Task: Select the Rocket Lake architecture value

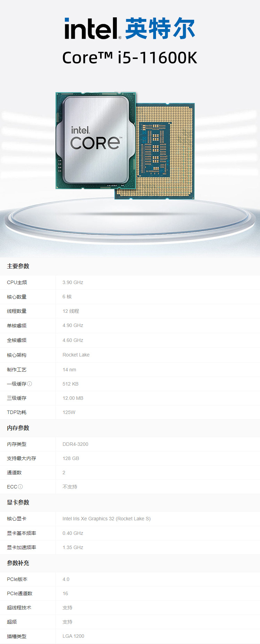Action: click(x=76, y=355)
